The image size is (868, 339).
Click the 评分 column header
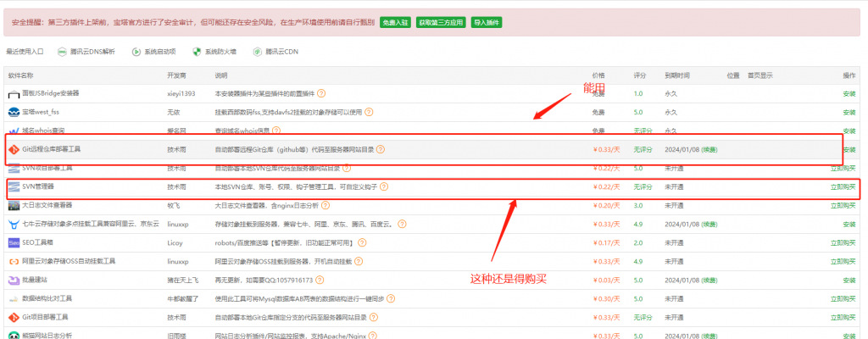[x=639, y=75]
